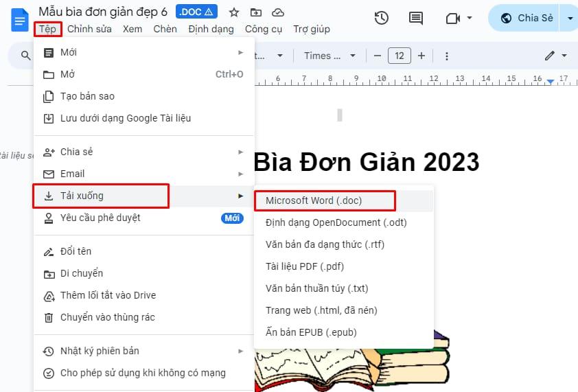Open the comments history icon
The height and width of the screenshot is (392, 578).
(x=416, y=18)
